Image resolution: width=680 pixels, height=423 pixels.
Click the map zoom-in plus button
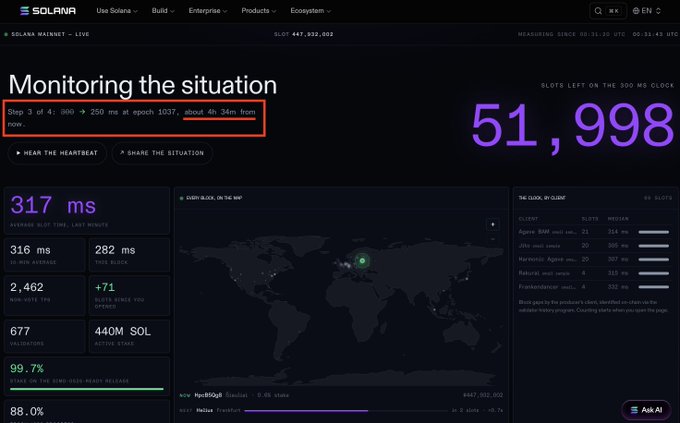[x=492, y=224]
